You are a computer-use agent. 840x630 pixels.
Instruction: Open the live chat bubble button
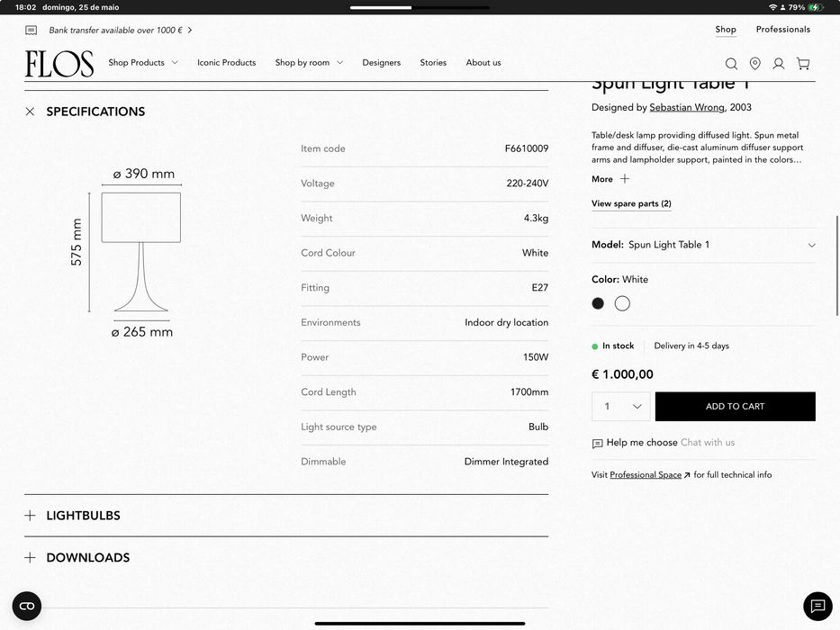[x=817, y=606]
